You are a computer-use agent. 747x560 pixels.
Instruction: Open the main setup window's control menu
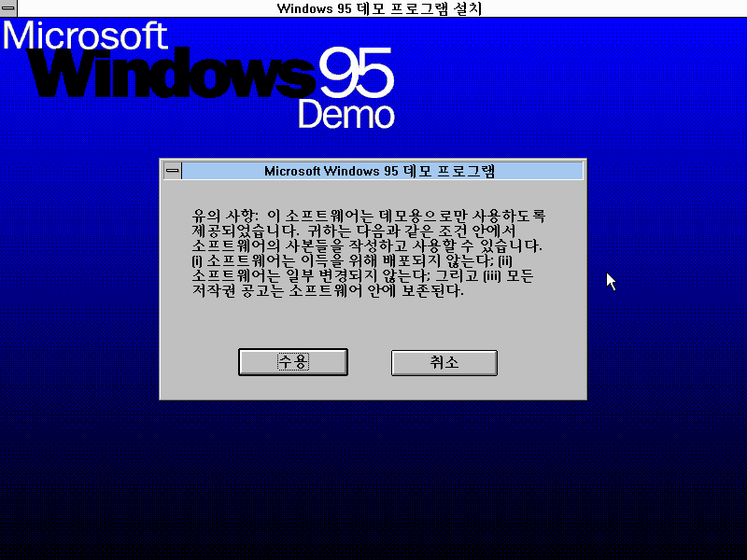[8, 8]
